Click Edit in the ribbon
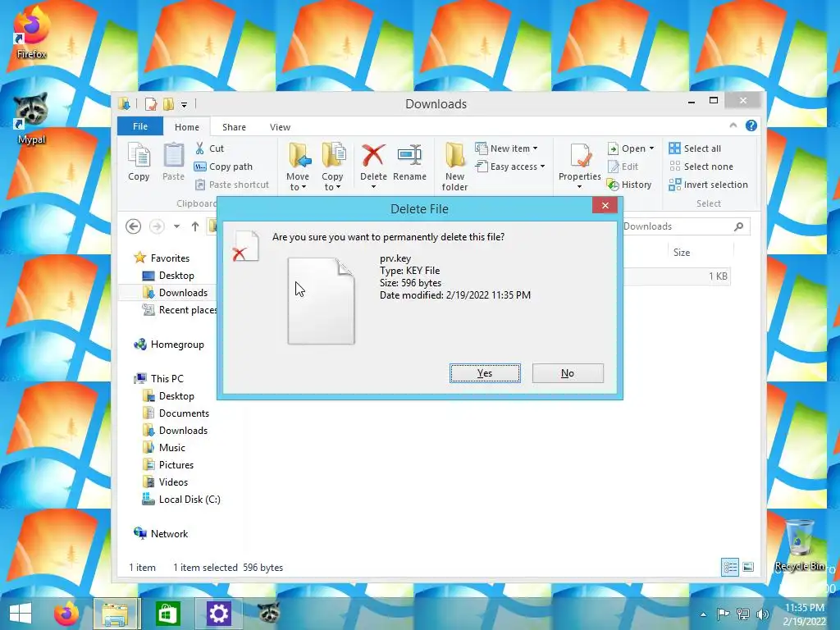Image resolution: width=840 pixels, height=630 pixels. tap(623, 167)
